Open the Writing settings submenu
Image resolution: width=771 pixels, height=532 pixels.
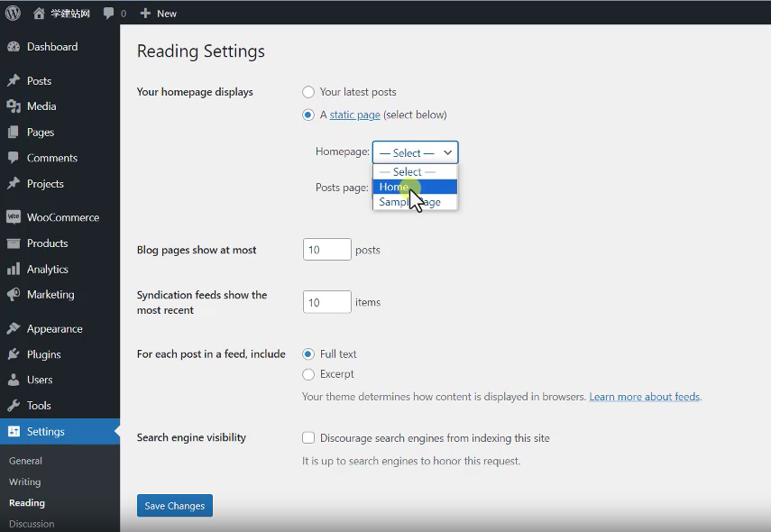tap(25, 482)
